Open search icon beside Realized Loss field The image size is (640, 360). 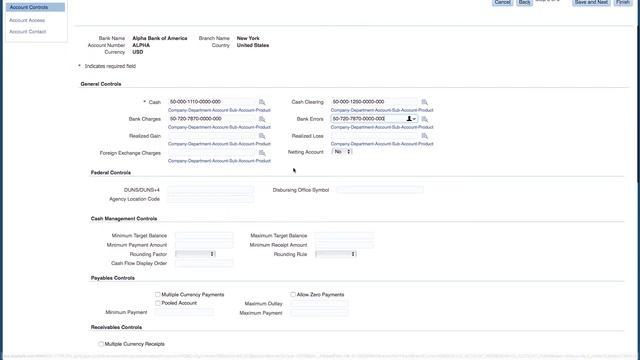click(x=424, y=136)
